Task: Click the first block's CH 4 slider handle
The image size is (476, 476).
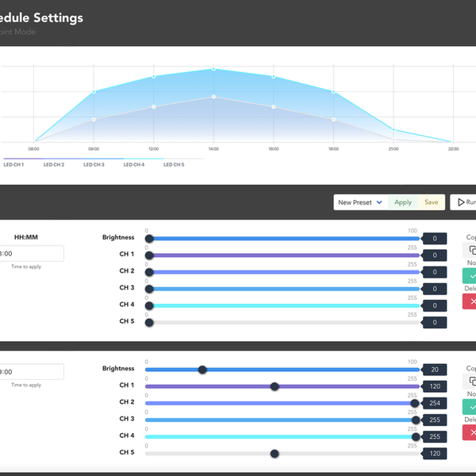Action: click(x=149, y=305)
